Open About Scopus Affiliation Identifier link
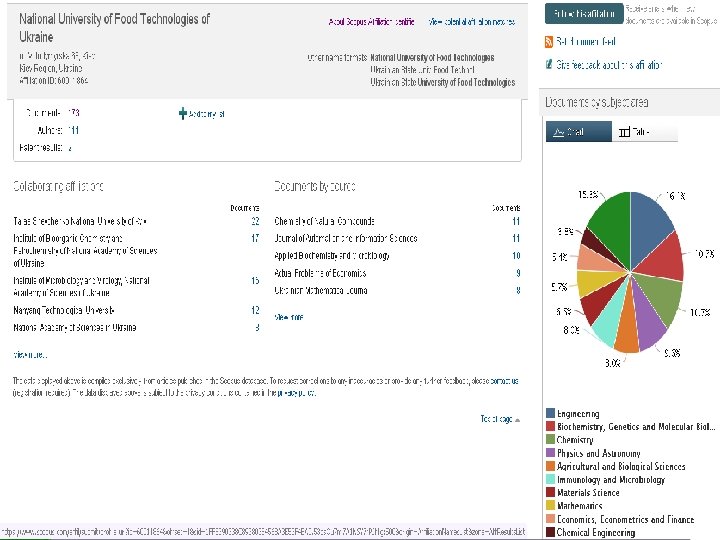Viewport: 720px width, 540px height. point(371,22)
